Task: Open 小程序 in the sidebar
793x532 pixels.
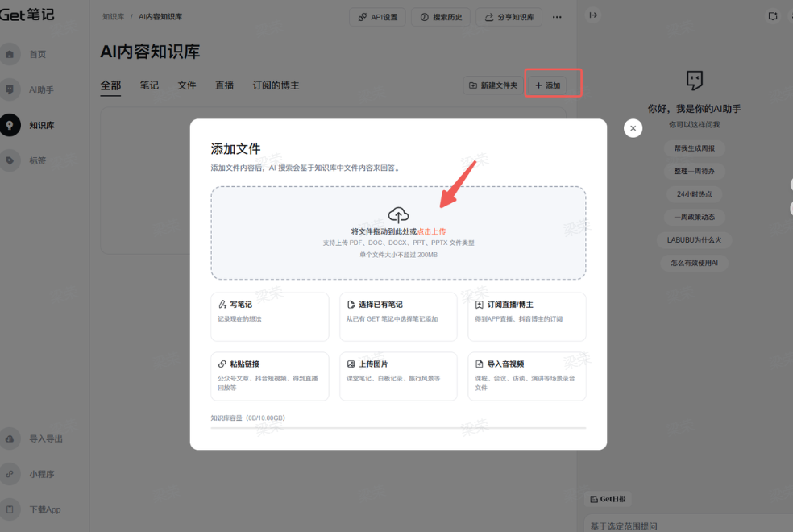Action: 40,474
